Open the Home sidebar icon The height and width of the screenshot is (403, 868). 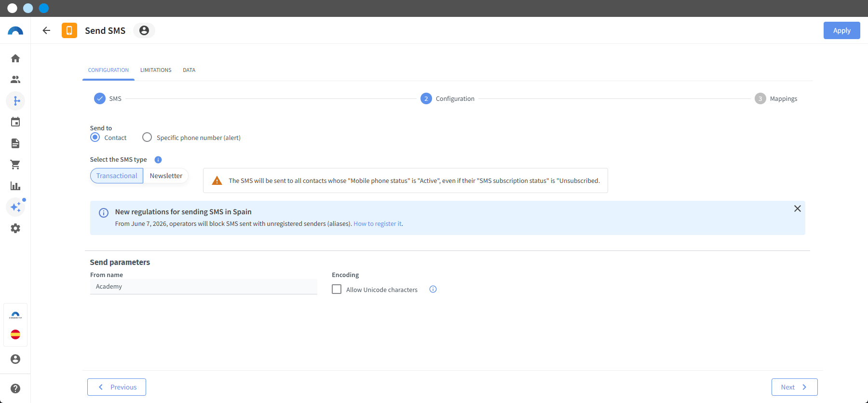(15, 58)
